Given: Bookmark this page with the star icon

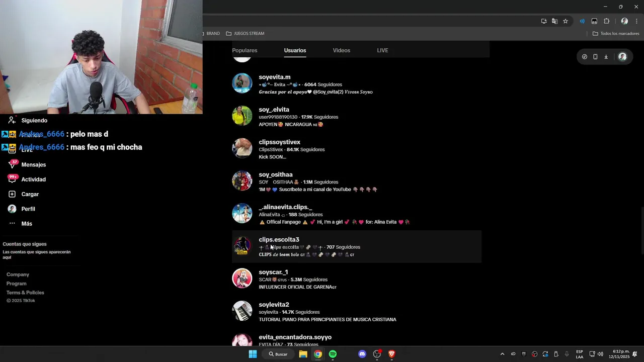Looking at the screenshot, I should click(x=566, y=21).
